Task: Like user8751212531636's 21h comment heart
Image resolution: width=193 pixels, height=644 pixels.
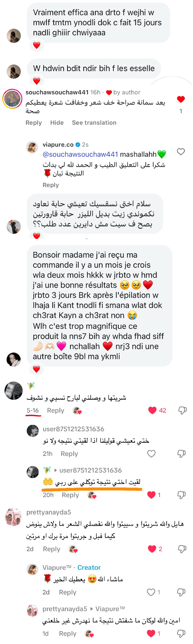Action: 151,454
